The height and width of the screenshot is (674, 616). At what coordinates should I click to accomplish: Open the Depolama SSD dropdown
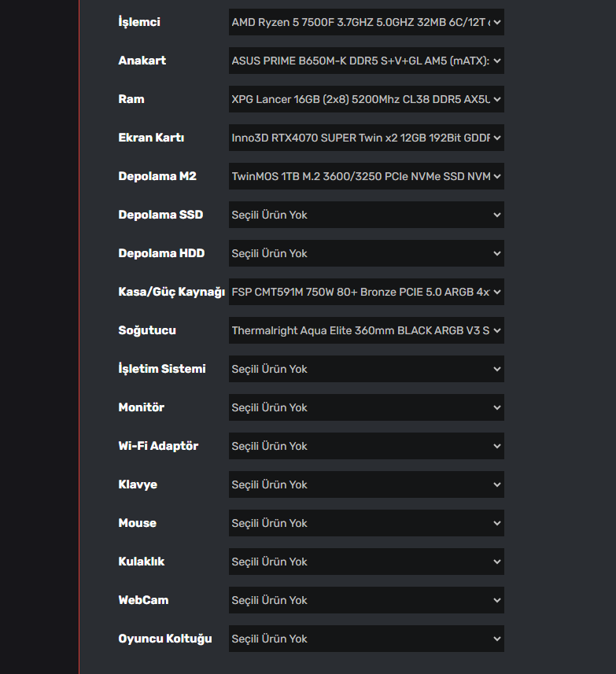click(x=366, y=215)
